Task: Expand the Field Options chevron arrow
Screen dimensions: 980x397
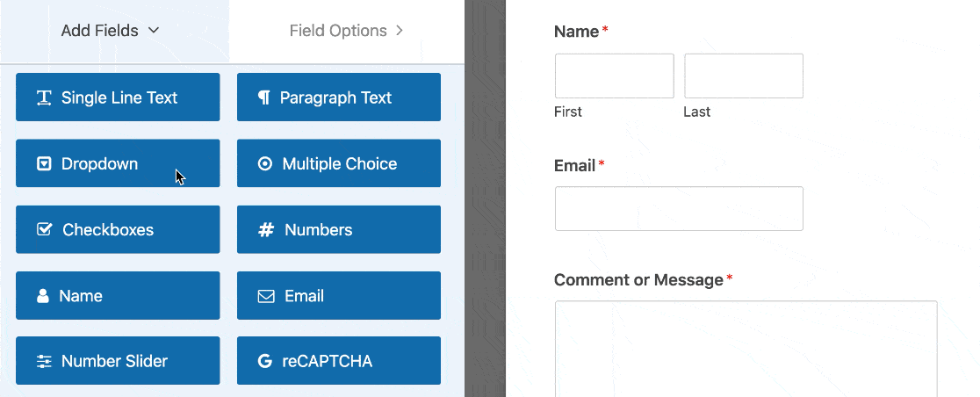Action: (400, 31)
